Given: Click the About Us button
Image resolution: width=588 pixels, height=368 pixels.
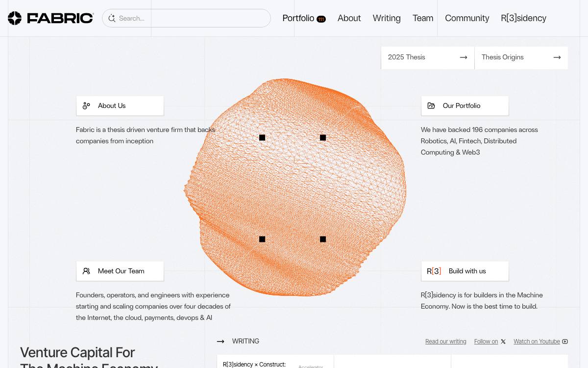Looking at the screenshot, I should (120, 105).
